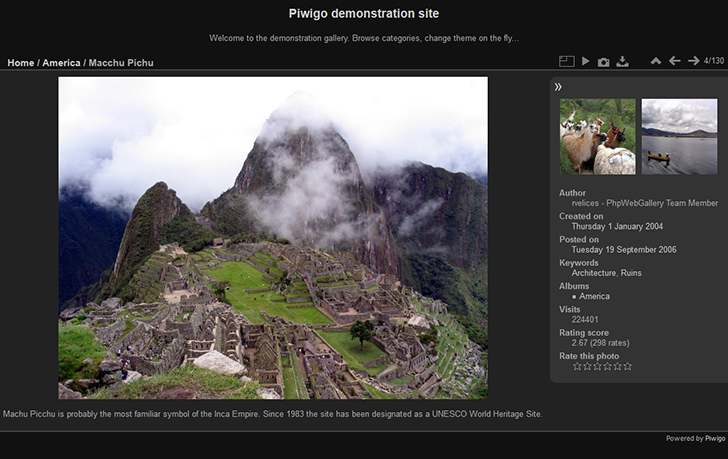Rate photo with fourth star
Image resolution: width=728 pixels, height=459 pixels.
(x=607, y=366)
